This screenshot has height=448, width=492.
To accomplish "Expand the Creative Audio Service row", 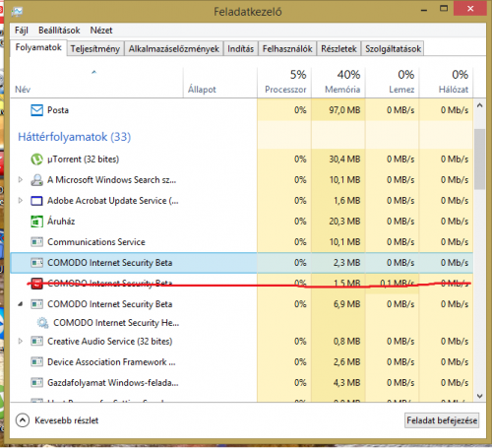I will [21, 342].
